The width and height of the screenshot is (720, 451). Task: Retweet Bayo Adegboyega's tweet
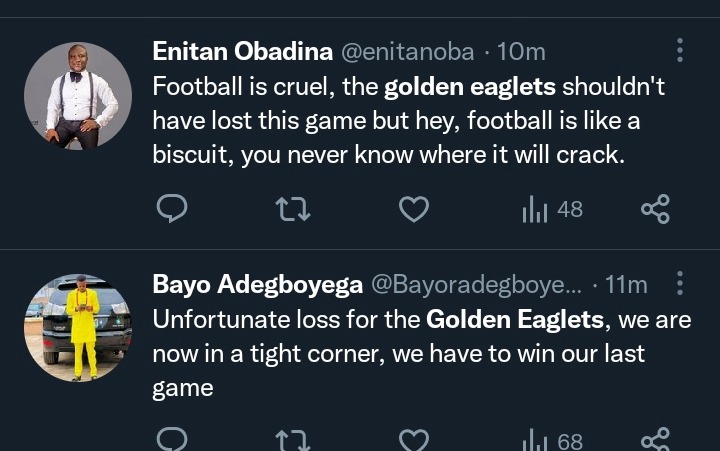tap(293, 440)
